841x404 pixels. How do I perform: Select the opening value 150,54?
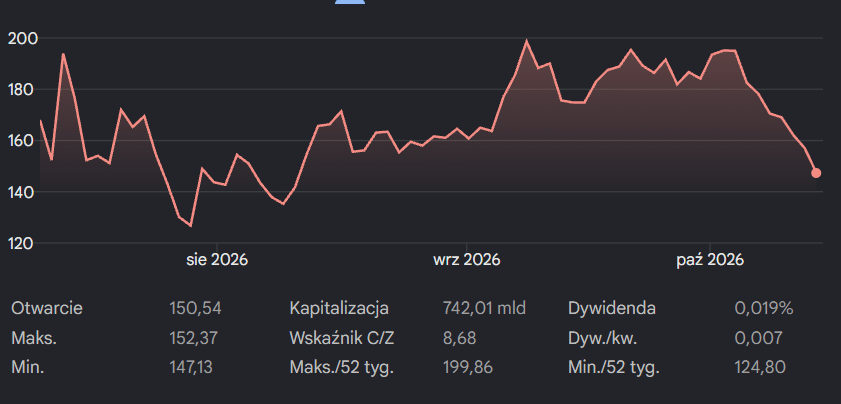tap(195, 308)
